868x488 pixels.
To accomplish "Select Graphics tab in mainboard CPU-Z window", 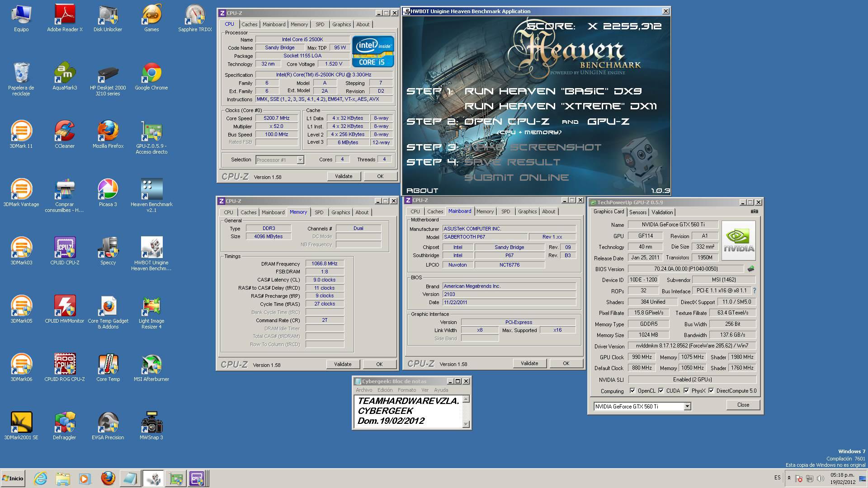I will point(527,211).
